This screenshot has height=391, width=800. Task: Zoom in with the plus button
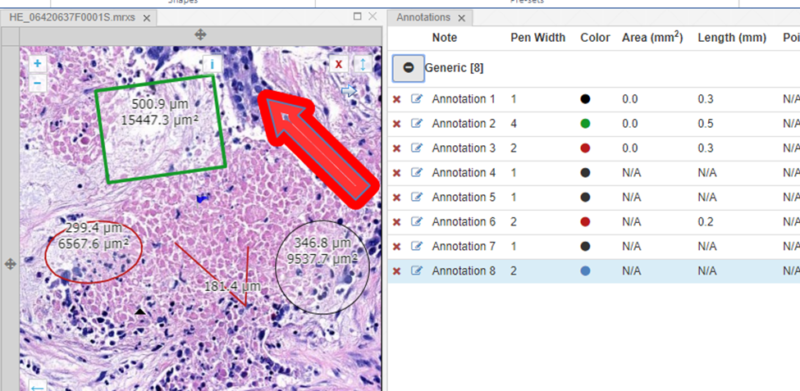tap(38, 64)
